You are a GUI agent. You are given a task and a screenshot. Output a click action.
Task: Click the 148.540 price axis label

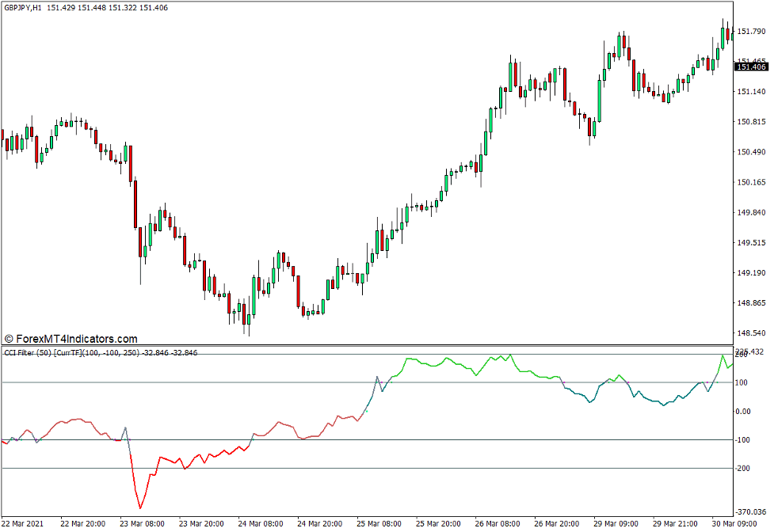[x=752, y=333]
